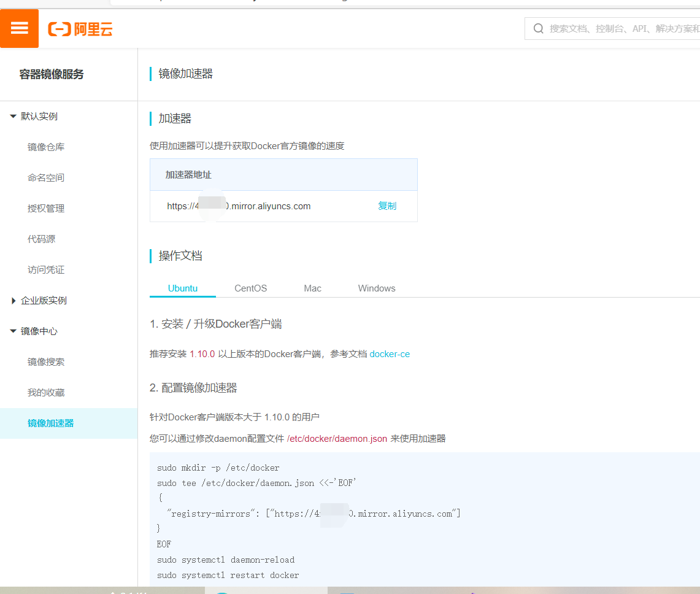The width and height of the screenshot is (700, 594).
Task: Click the search magnifier icon
Action: point(538,28)
